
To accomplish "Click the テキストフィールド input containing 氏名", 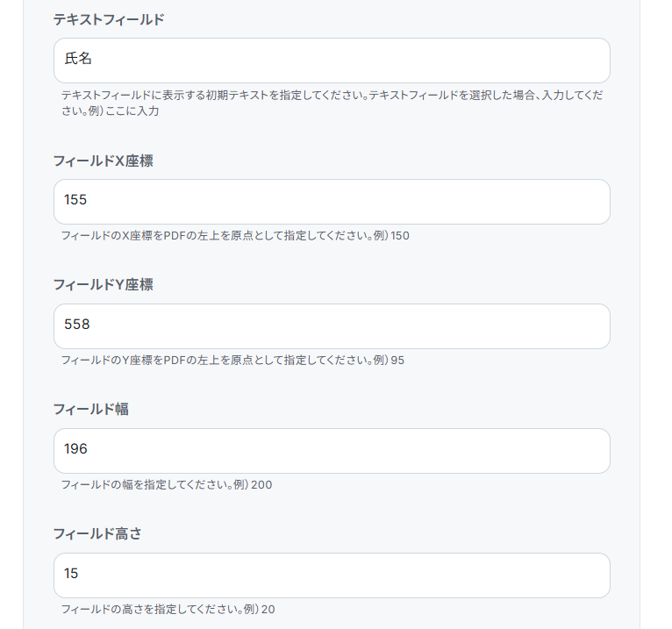I will (x=332, y=61).
